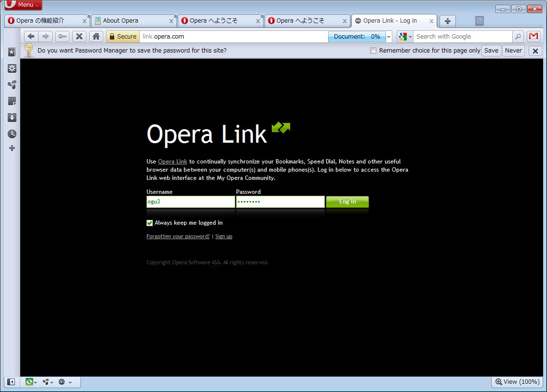
Task: Enable Remember choice for this page only
Action: 373,50
